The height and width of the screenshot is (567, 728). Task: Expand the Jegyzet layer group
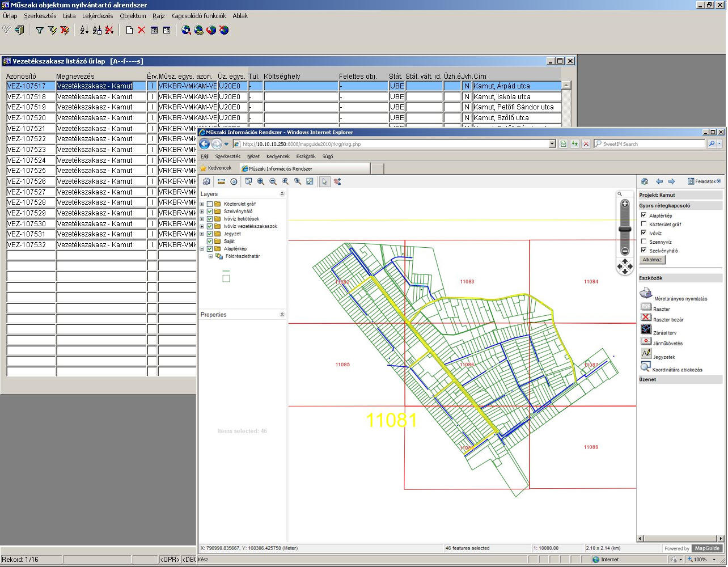pyautogui.click(x=202, y=234)
